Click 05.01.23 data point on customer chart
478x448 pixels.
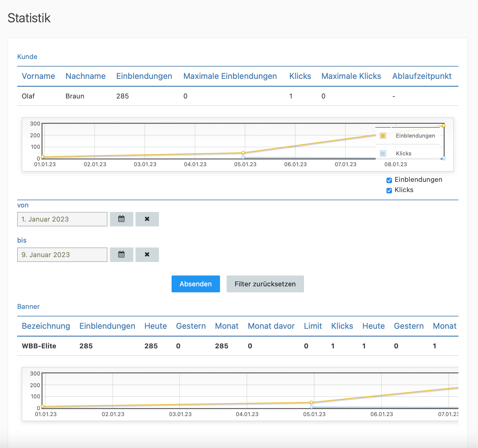click(243, 153)
